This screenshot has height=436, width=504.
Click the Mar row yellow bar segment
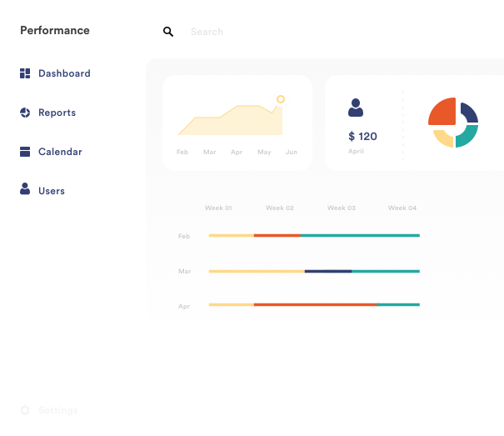[257, 271]
